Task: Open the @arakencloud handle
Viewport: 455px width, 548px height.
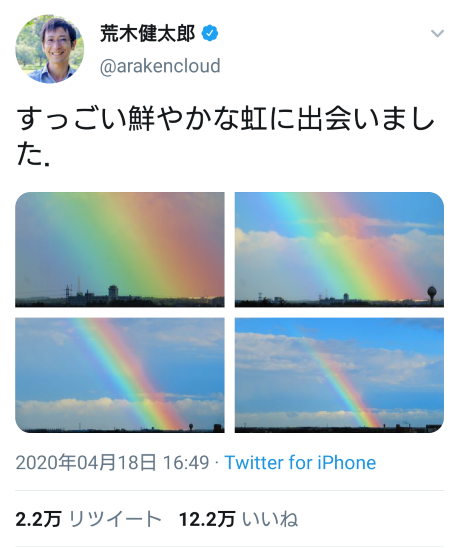Action: 160,66
